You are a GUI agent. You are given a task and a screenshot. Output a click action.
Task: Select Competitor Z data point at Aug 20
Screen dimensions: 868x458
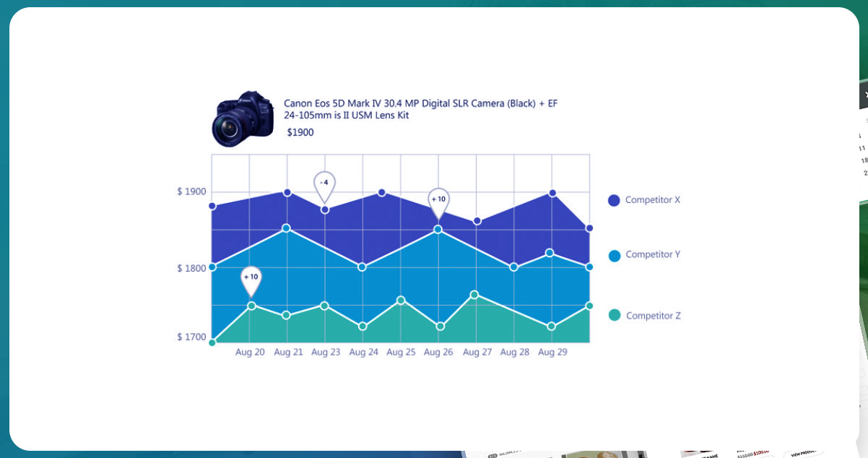coord(251,306)
